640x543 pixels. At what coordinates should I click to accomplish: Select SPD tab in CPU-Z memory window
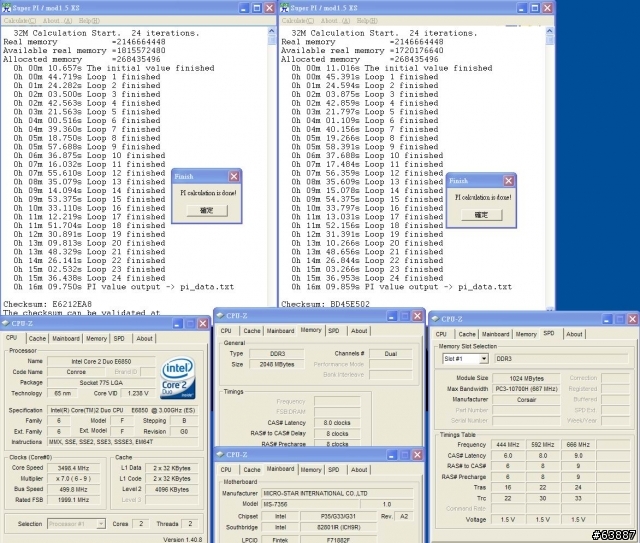[x=334, y=331]
